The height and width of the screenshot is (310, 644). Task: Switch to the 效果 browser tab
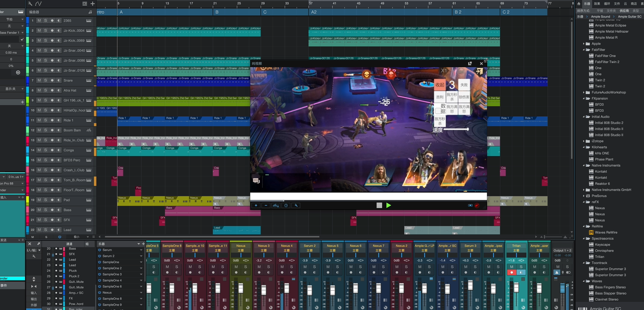pos(597,4)
